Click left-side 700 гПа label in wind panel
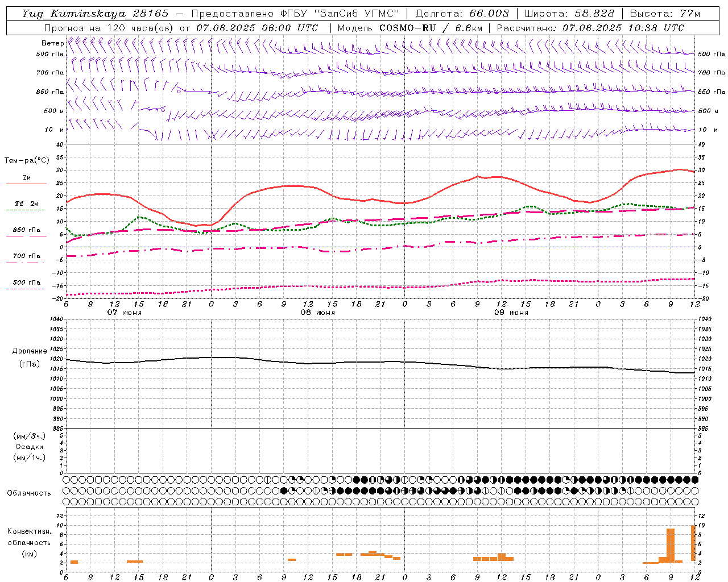 (x=50, y=73)
